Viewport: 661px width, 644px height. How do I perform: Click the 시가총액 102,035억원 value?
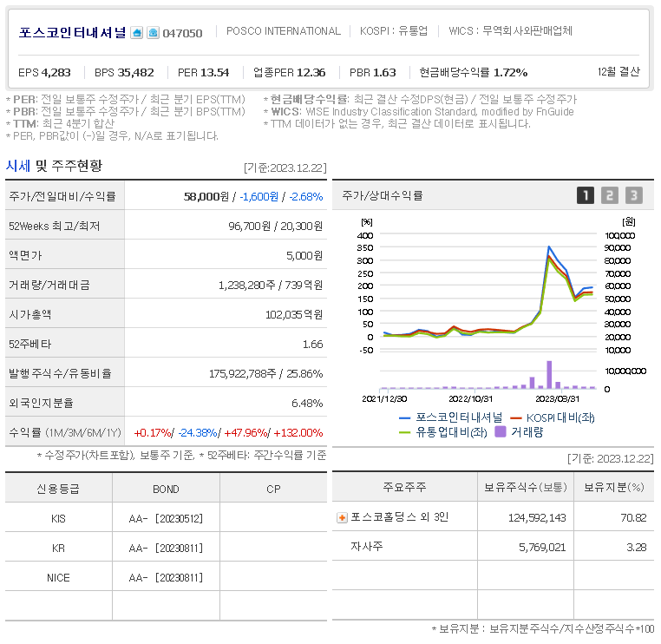click(x=294, y=314)
